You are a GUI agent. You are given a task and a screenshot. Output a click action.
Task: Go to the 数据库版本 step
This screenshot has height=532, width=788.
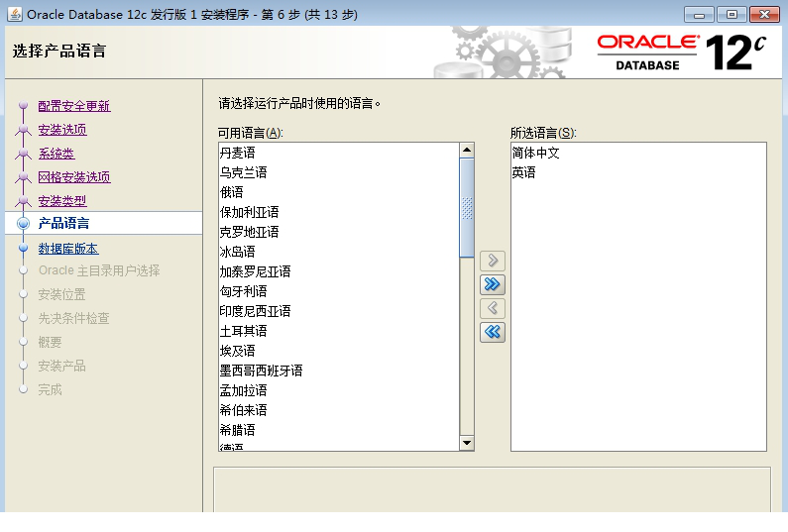(68, 249)
